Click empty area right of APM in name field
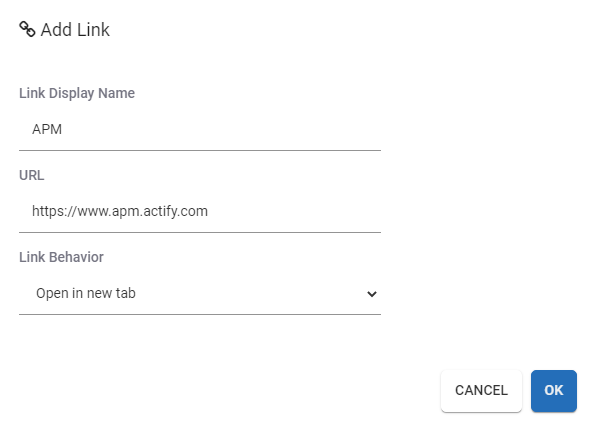The height and width of the screenshot is (427, 595). coord(221,129)
